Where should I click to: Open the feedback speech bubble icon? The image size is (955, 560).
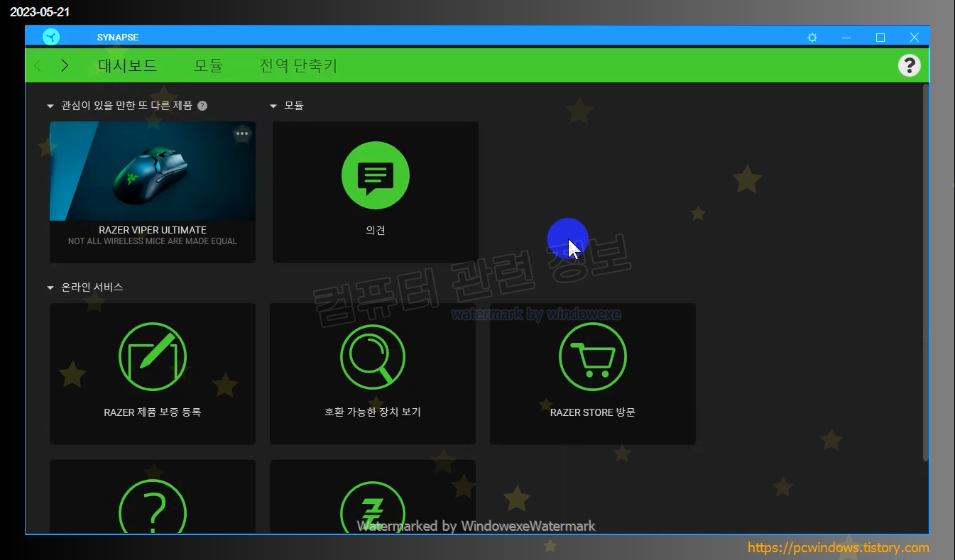point(376,174)
